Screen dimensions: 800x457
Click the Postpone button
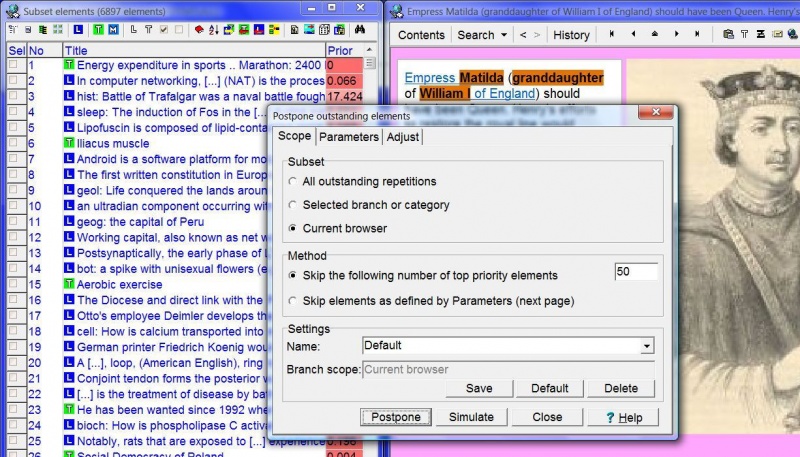click(396, 417)
